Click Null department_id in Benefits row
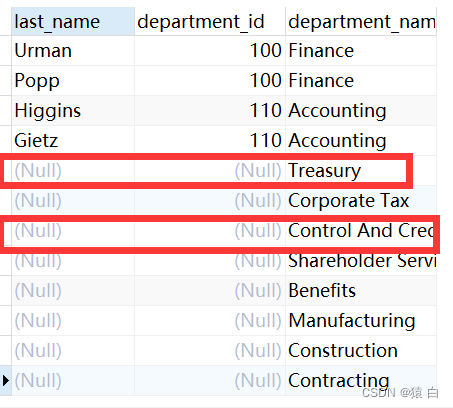Image resolution: width=453 pixels, height=408 pixels. click(210, 291)
